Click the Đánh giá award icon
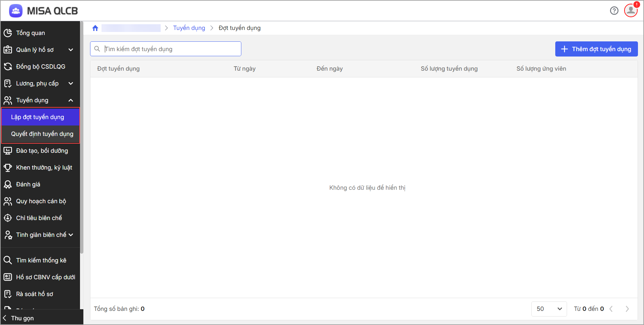 point(8,184)
